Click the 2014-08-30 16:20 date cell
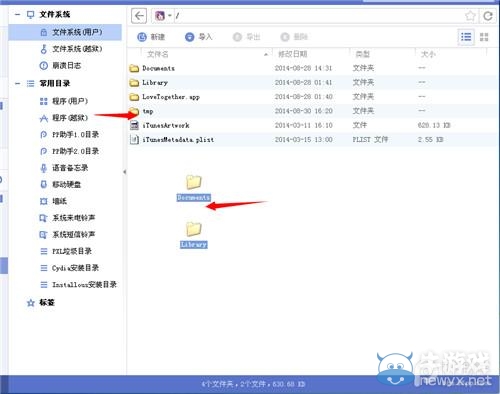The image size is (500, 394). point(303,111)
